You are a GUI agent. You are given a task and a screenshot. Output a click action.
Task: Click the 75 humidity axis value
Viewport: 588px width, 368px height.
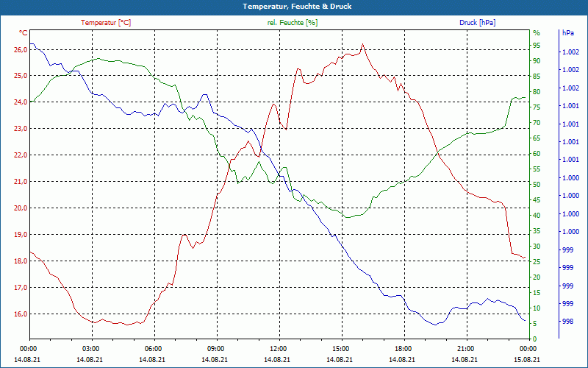[x=537, y=107]
